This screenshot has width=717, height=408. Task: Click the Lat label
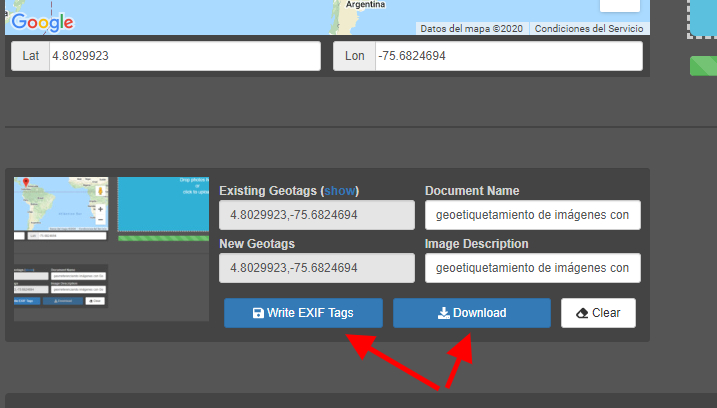pos(31,56)
